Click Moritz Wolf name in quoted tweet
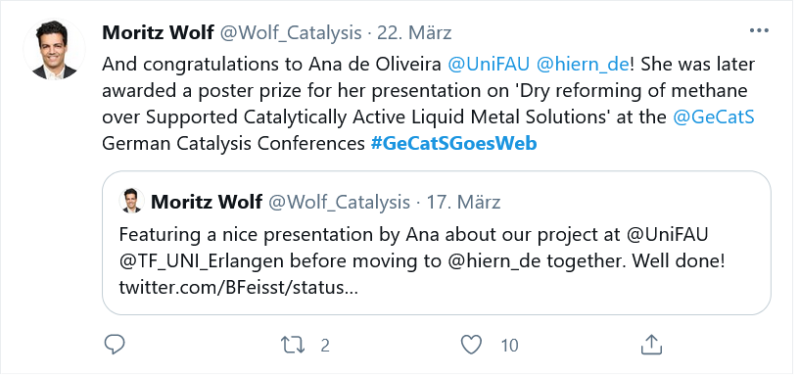Viewport: 799px width, 375px height. pyautogui.click(x=206, y=202)
